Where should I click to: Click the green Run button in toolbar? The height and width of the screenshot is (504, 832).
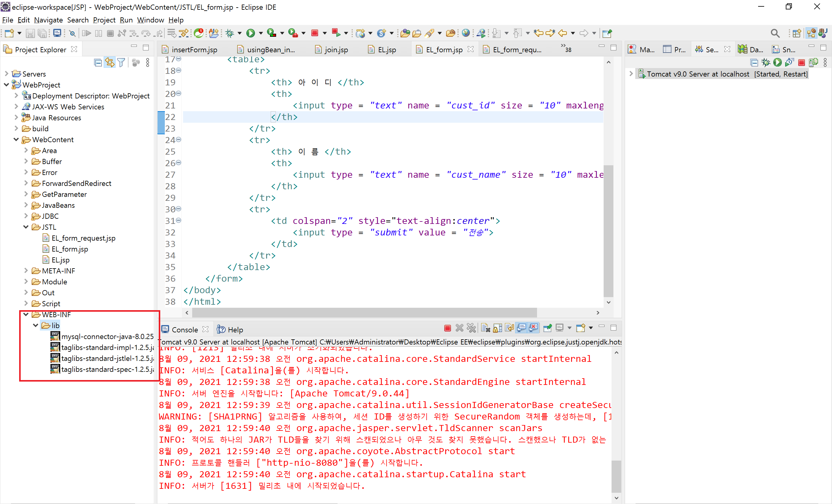(x=251, y=33)
